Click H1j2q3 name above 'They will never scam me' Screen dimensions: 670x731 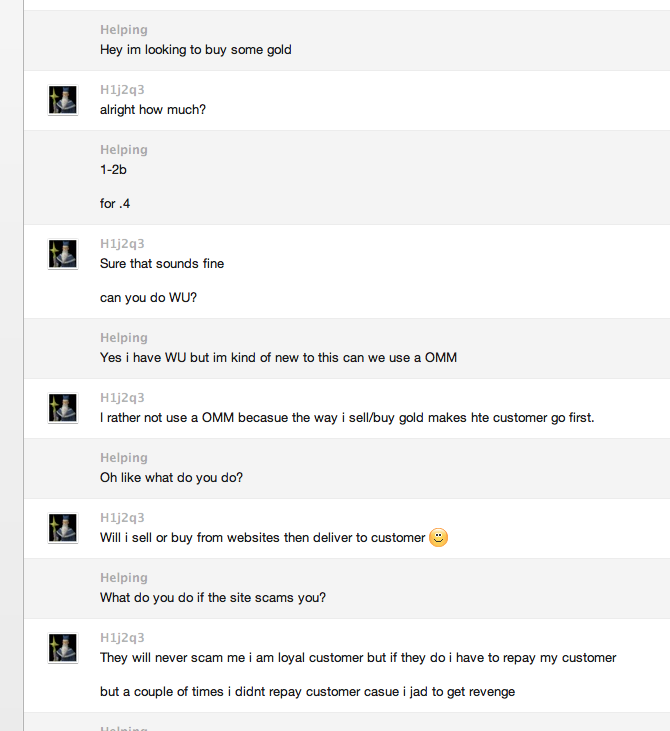click(122, 638)
